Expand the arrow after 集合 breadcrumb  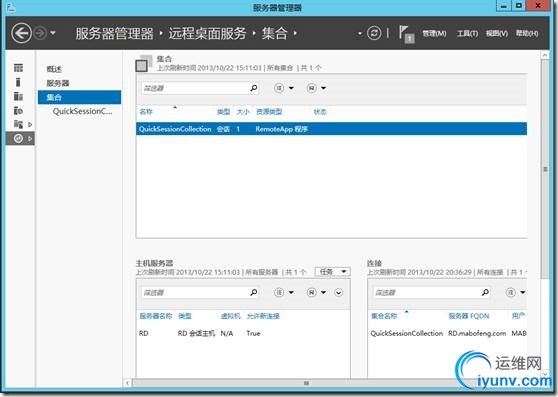pyautogui.click(x=295, y=33)
